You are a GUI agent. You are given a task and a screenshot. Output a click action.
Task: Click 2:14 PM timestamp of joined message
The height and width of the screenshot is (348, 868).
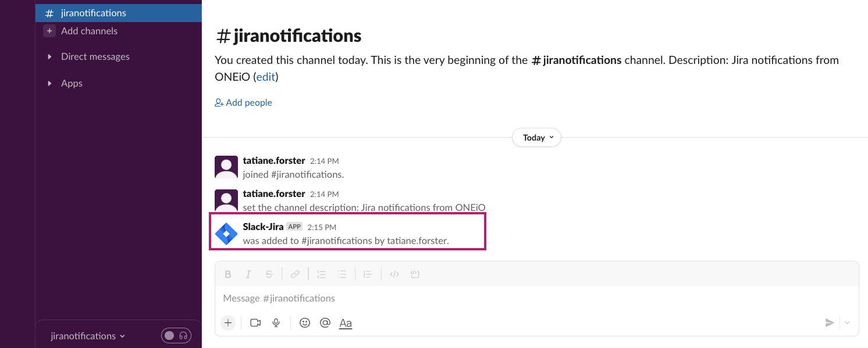click(324, 161)
